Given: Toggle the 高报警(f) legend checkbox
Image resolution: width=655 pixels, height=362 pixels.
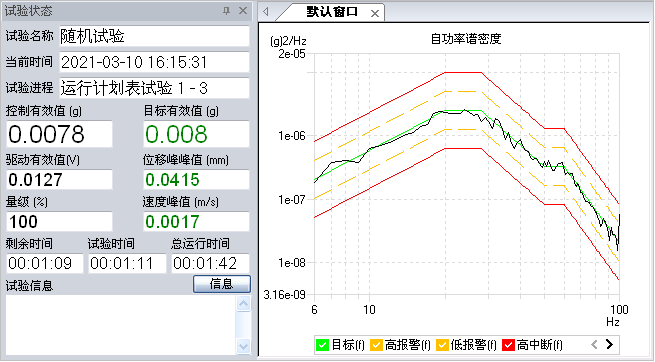Looking at the screenshot, I should tap(376, 345).
